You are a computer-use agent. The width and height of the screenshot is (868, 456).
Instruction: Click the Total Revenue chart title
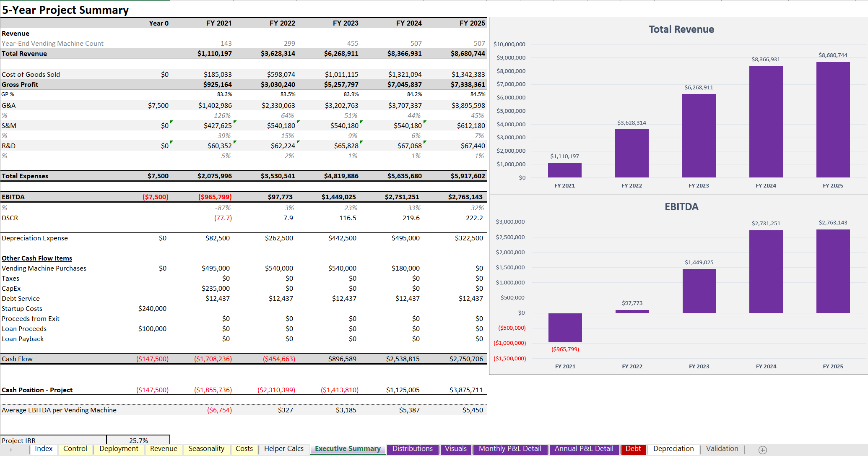pos(681,29)
